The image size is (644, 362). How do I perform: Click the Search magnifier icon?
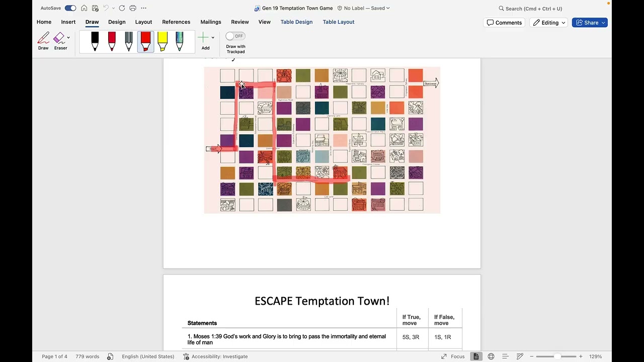(x=501, y=9)
